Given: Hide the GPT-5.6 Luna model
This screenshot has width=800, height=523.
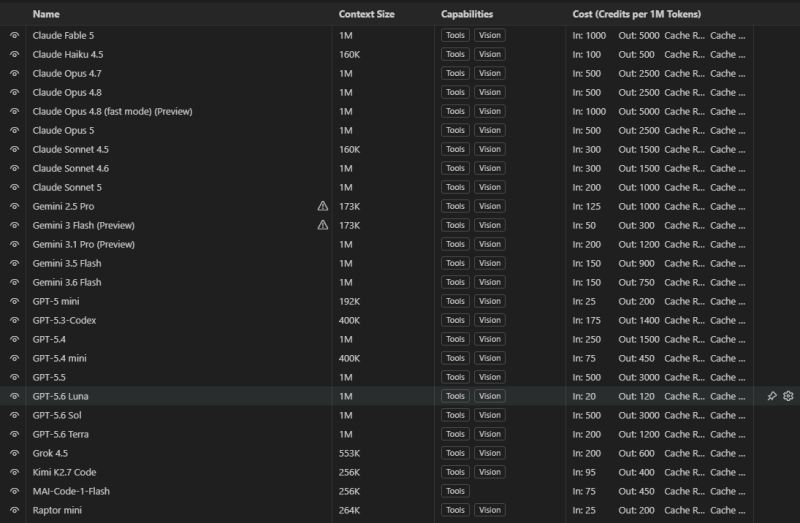Looking at the screenshot, I should coord(14,396).
